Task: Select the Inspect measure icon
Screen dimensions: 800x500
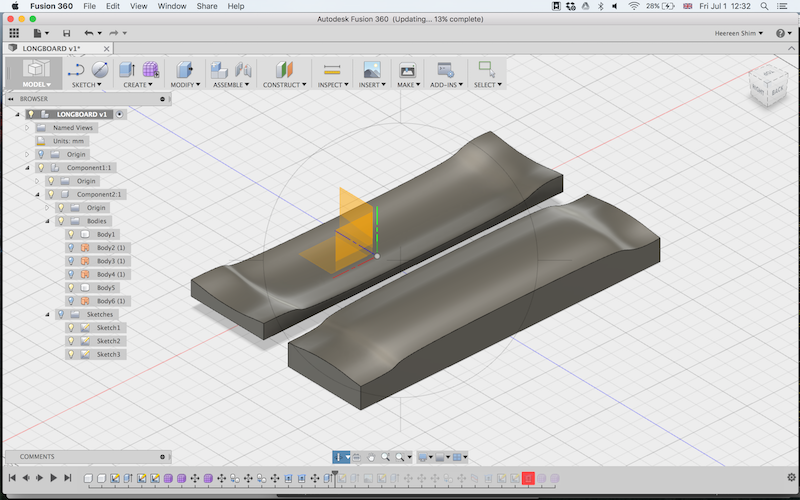Action: (x=332, y=70)
